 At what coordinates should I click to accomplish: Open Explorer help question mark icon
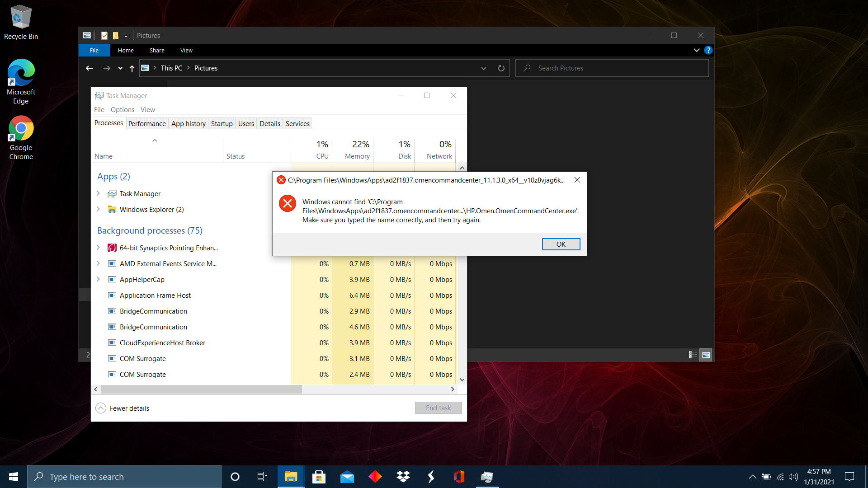coord(708,50)
